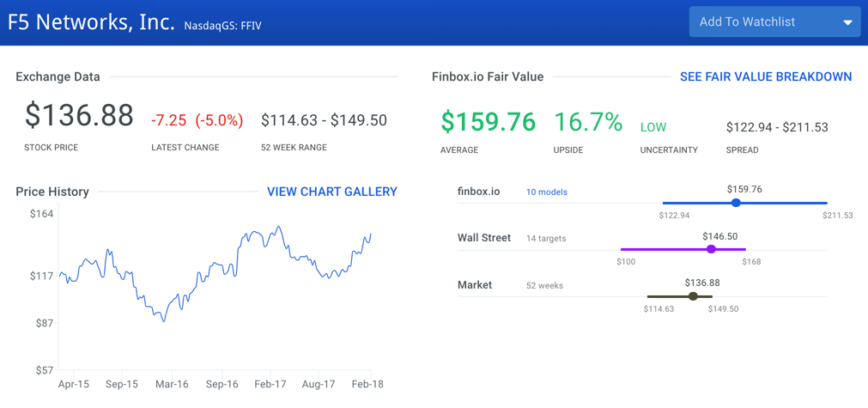Click the $149.50 label under Market bar

(723, 309)
